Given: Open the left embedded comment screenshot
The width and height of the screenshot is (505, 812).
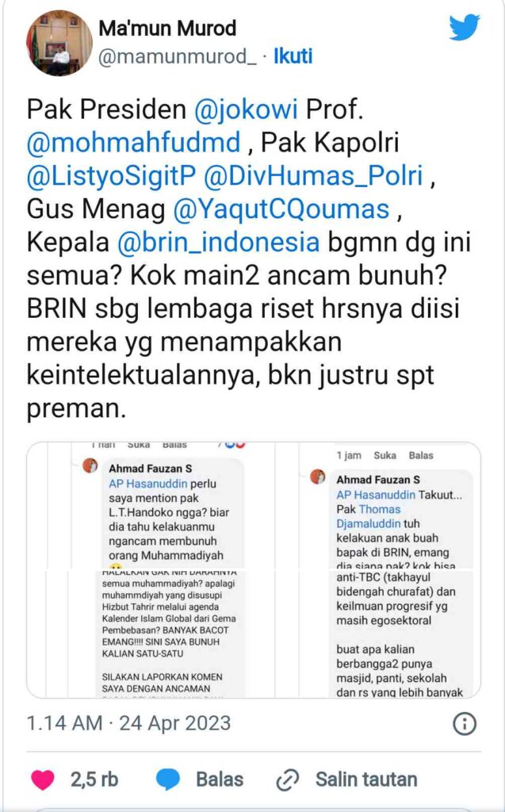Looking at the screenshot, I should 151,569.
